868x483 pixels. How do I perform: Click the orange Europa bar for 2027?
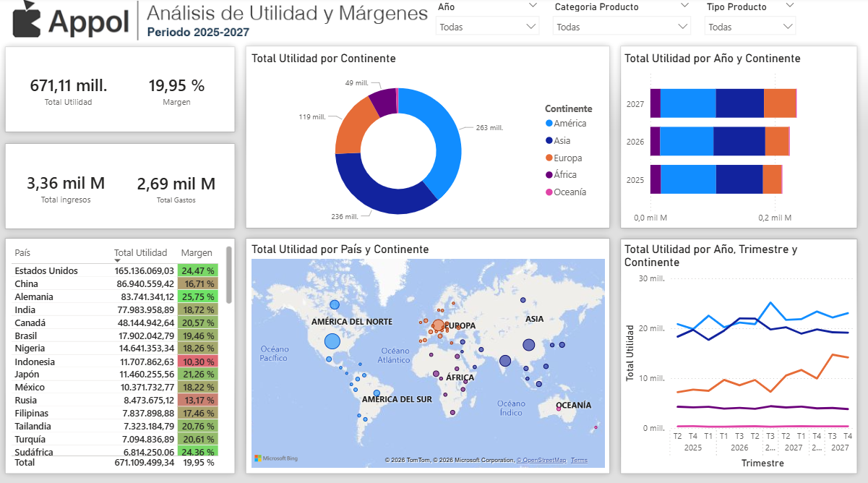tap(780, 103)
